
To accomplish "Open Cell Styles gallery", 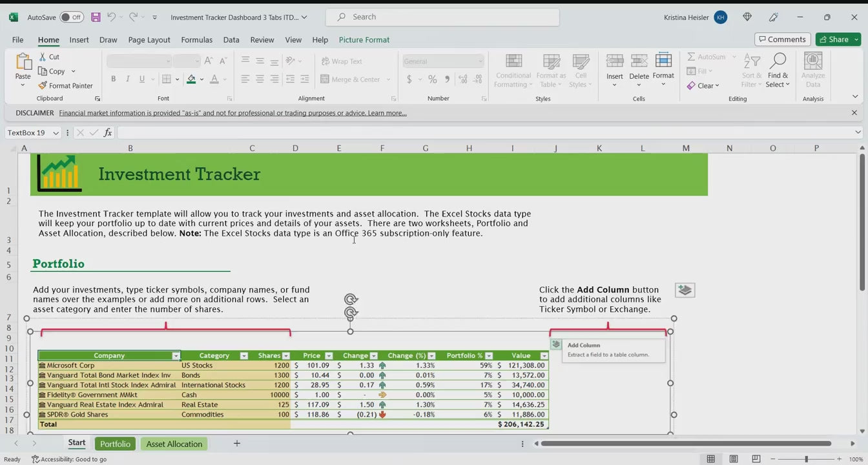I will [581, 71].
